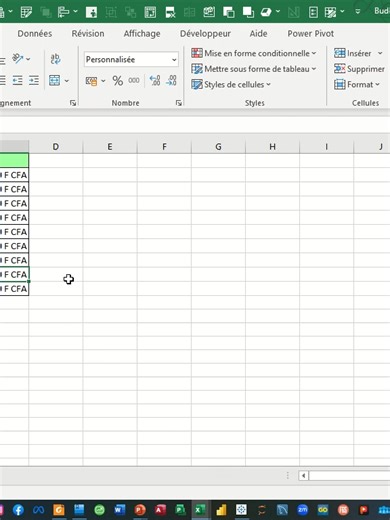
Task: Open the Personnalisée number format combo box
Action: [x=131, y=60]
